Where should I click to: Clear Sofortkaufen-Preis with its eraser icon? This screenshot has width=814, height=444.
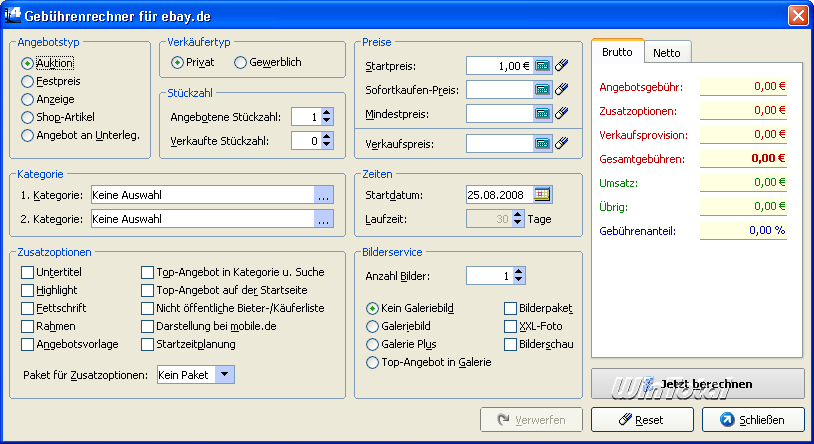coord(562,90)
